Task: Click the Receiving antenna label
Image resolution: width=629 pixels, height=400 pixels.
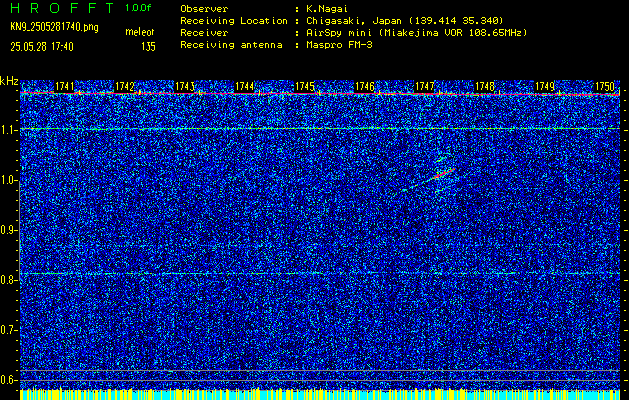Action: pyautogui.click(x=231, y=45)
